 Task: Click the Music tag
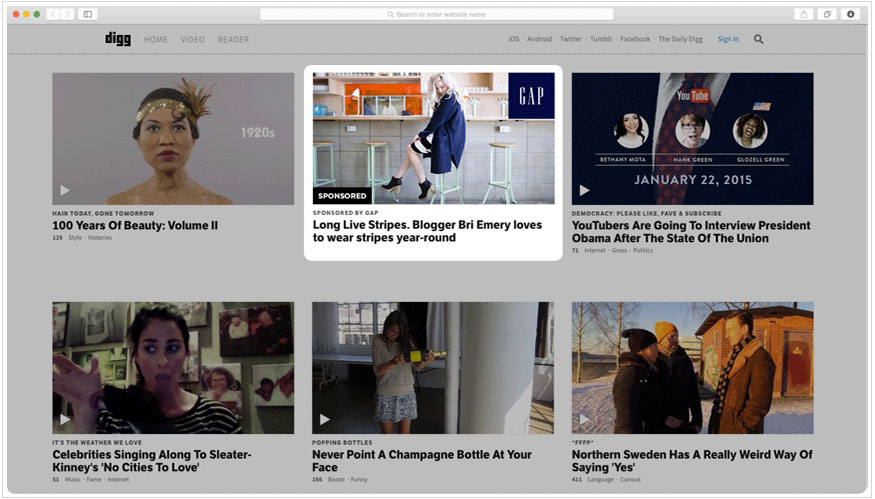pyautogui.click(x=73, y=479)
